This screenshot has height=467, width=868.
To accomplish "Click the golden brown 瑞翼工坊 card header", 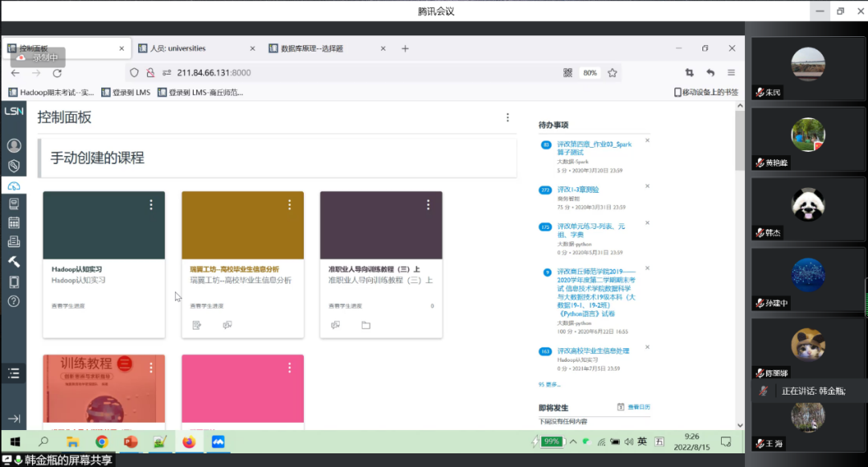I will click(x=243, y=225).
